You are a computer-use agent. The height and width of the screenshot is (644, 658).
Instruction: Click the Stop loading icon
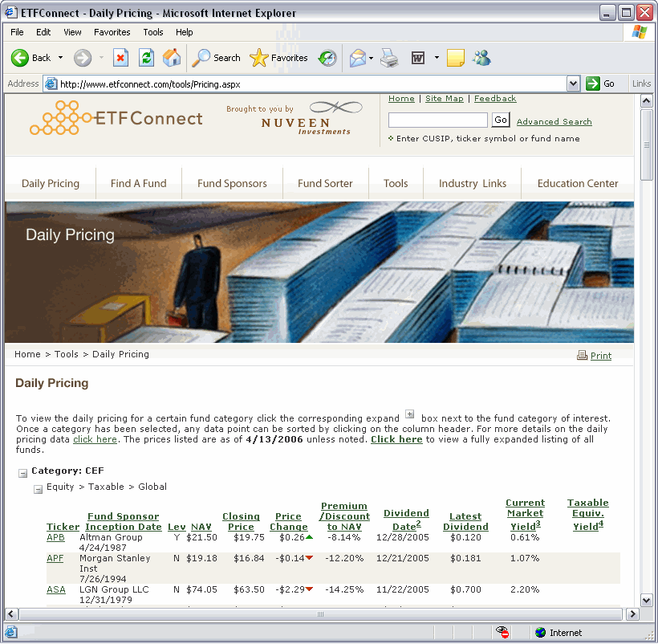coord(120,58)
